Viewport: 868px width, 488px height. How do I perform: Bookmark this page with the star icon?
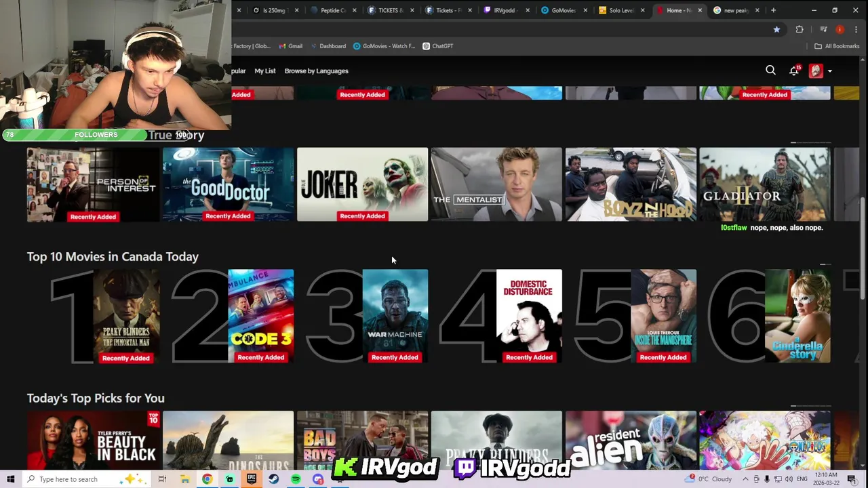[776, 29]
